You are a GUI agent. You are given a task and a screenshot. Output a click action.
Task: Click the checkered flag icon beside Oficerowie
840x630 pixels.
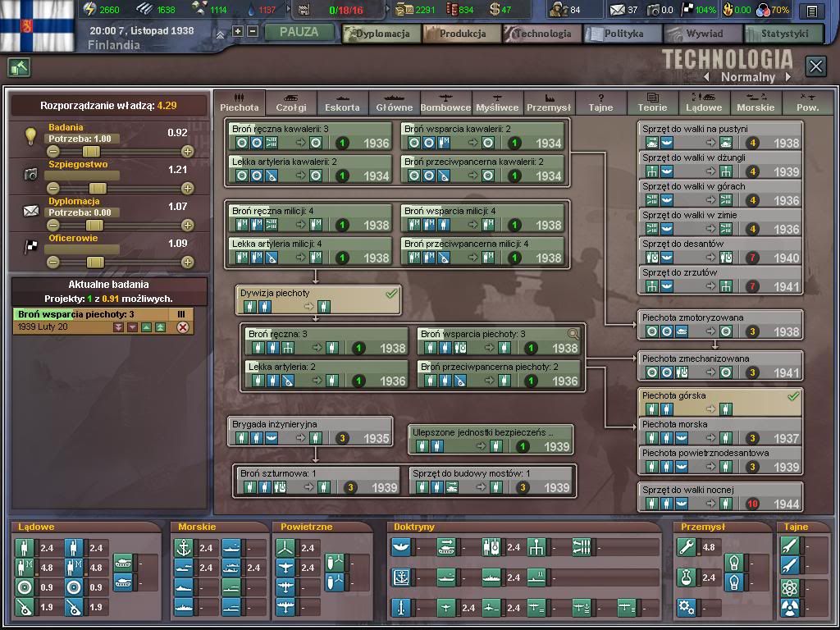click(31, 247)
